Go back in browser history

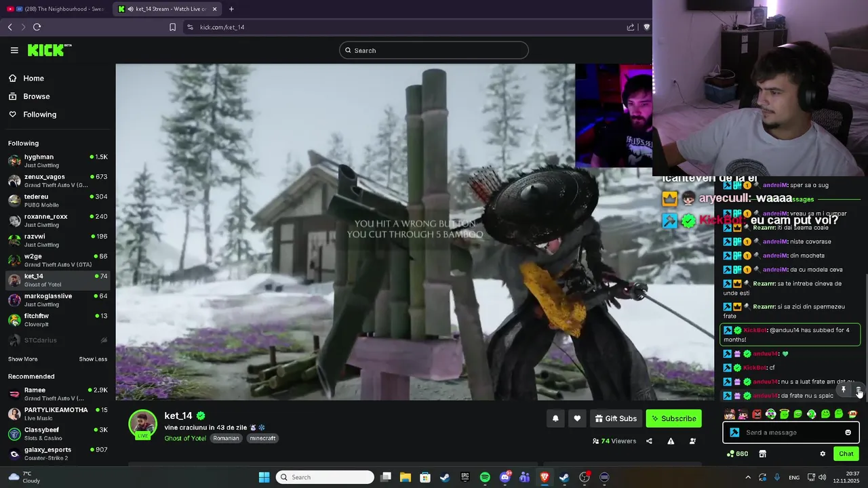point(9,27)
